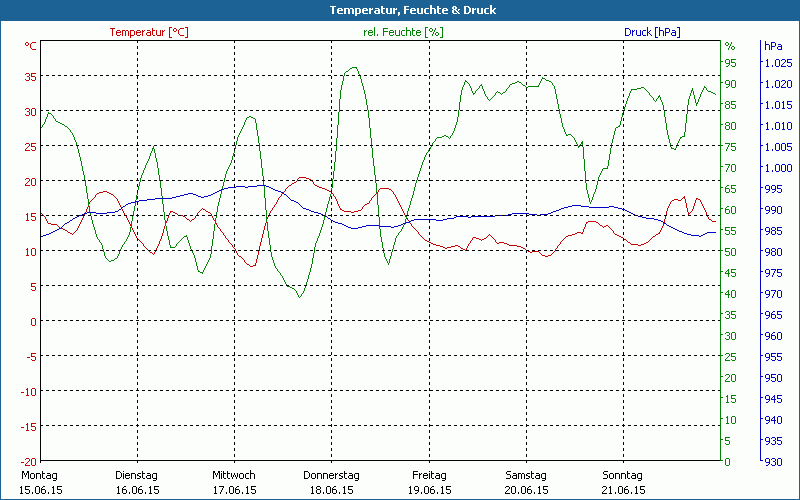Click the date '18.06.15'

click(332, 490)
